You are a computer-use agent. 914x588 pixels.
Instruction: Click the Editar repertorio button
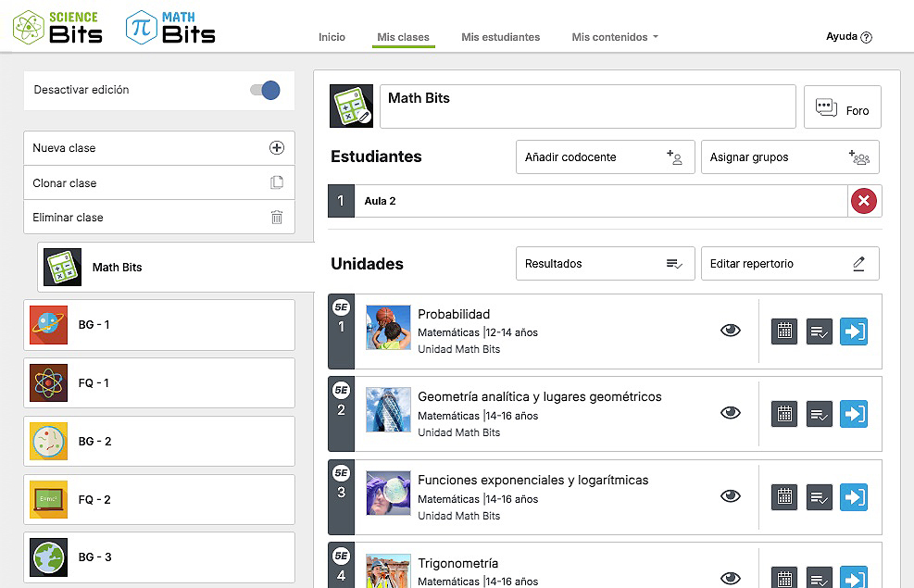tap(789, 264)
